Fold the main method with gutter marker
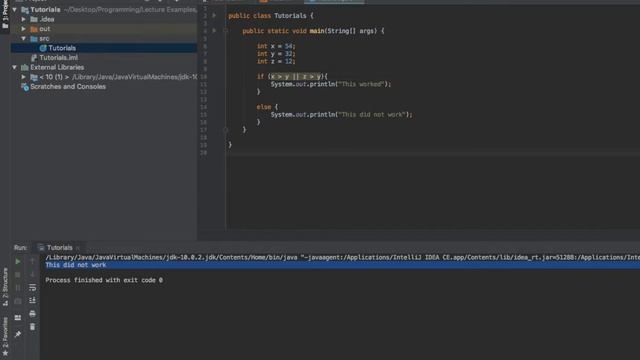The width and height of the screenshot is (640, 360). pos(225,31)
